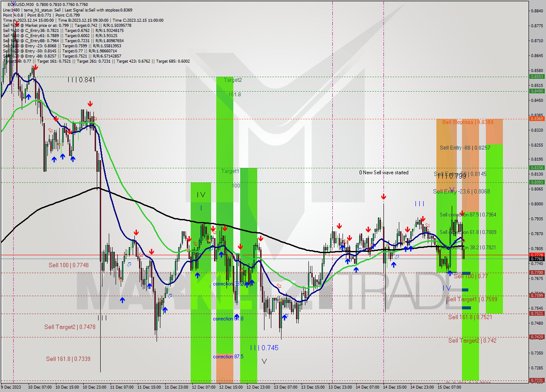Click the 0 New Sell wave started text

[x=383, y=173]
